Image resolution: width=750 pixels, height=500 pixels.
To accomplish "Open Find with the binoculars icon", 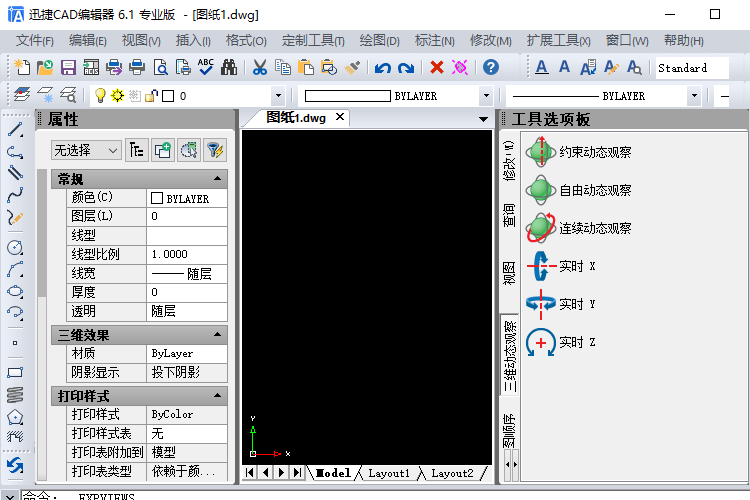I will click(229, 67).
